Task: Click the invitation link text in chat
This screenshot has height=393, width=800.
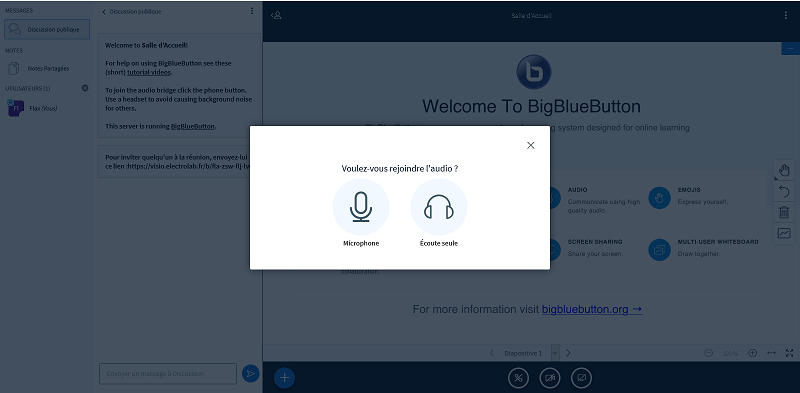Action: coord(188,166)
